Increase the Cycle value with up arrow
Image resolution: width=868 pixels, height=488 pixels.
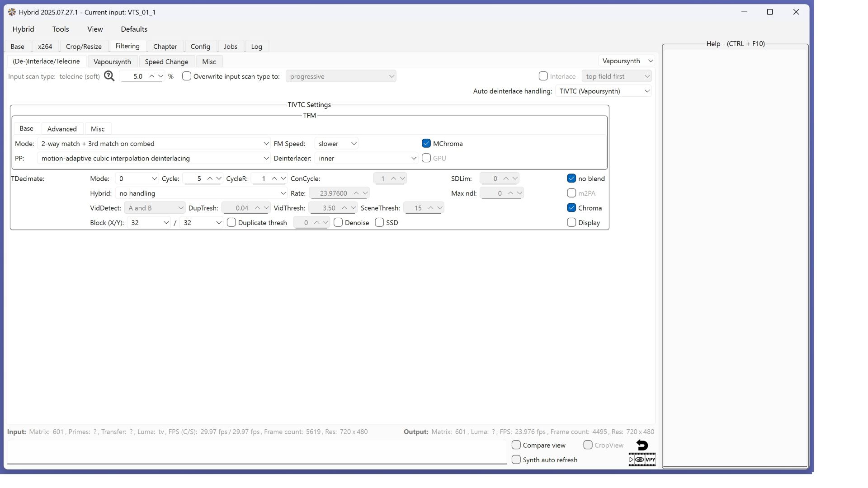click(x=210, y=178)
